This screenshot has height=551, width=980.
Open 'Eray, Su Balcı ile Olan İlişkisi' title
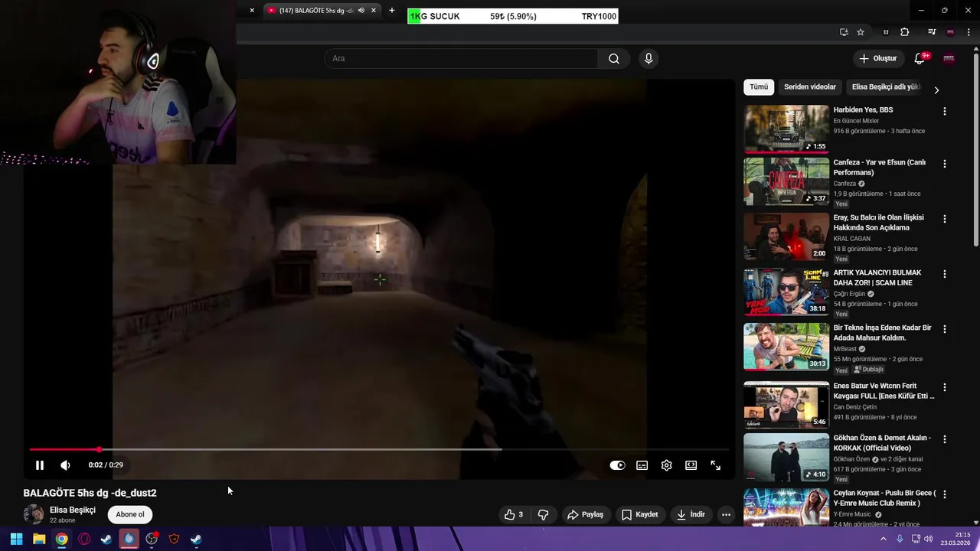(879, 223)
